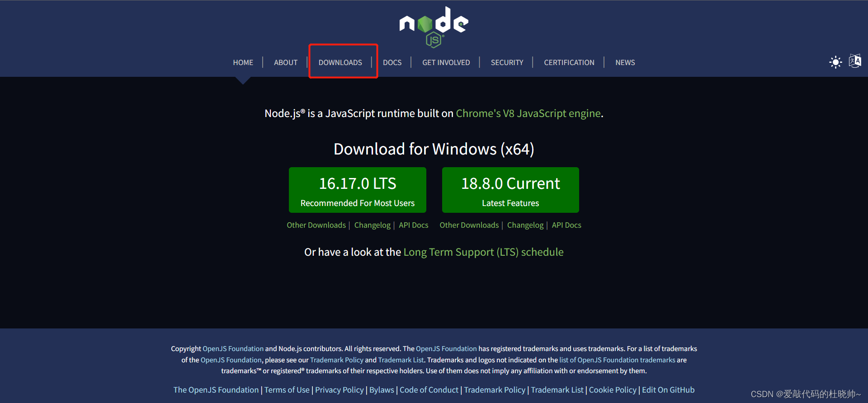Image resolution: width=868 pixels, height=403 pixels.
Task: Follow Chrome's V8 JavaScript engine link
Action: click(x=528, y=113)
